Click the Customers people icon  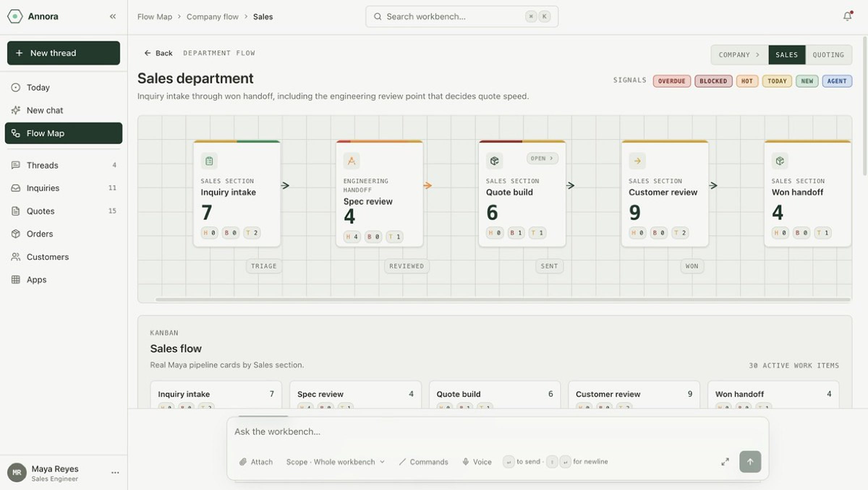tap(16, 257)
